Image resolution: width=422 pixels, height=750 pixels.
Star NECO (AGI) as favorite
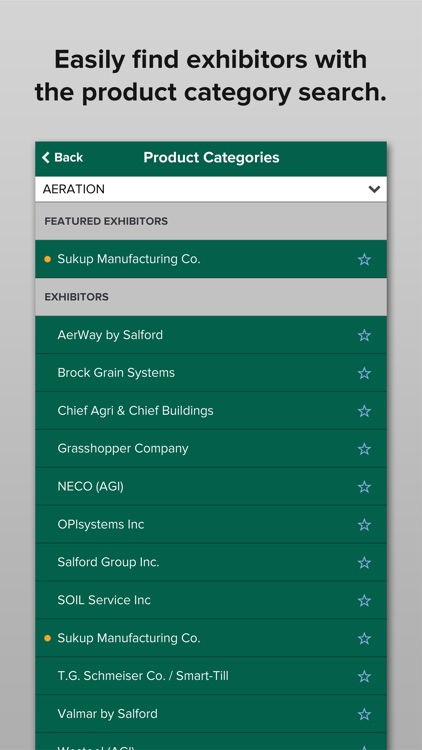pyautogui.click(x=364, y=486)
